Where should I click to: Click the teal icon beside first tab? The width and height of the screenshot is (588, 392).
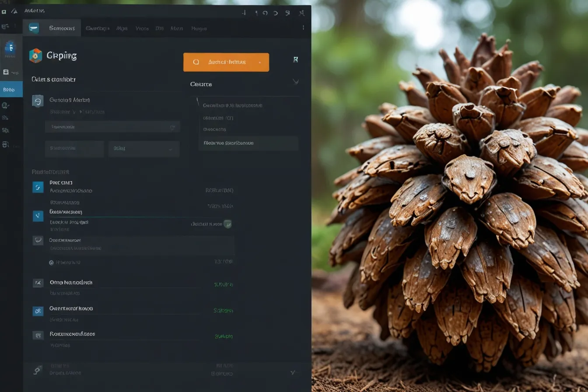point(34,28)
